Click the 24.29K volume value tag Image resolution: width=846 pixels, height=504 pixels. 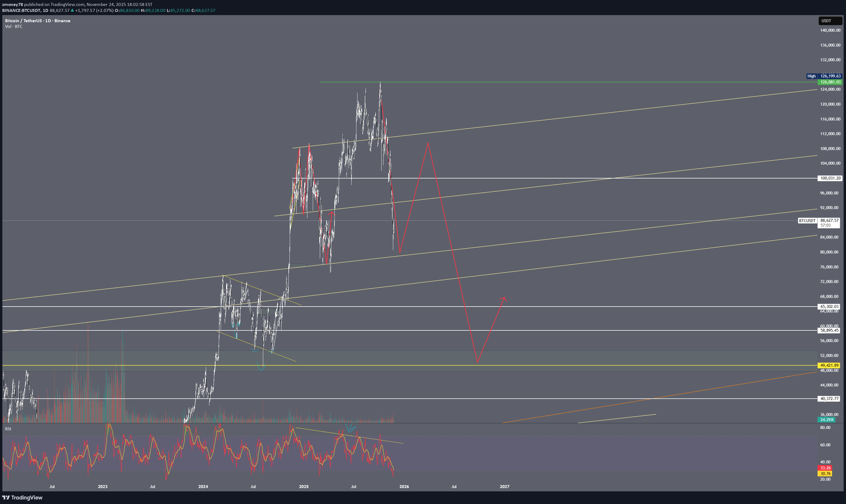(826, 420)
